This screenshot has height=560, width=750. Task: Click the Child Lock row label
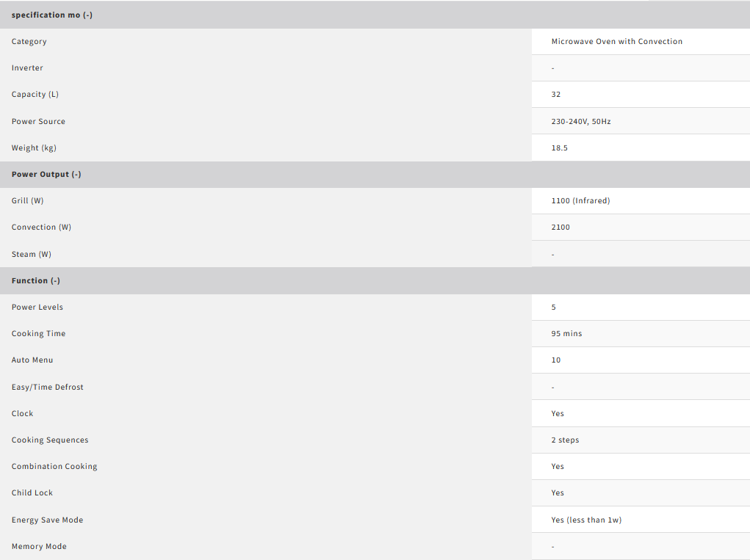[x=32, y=492]
